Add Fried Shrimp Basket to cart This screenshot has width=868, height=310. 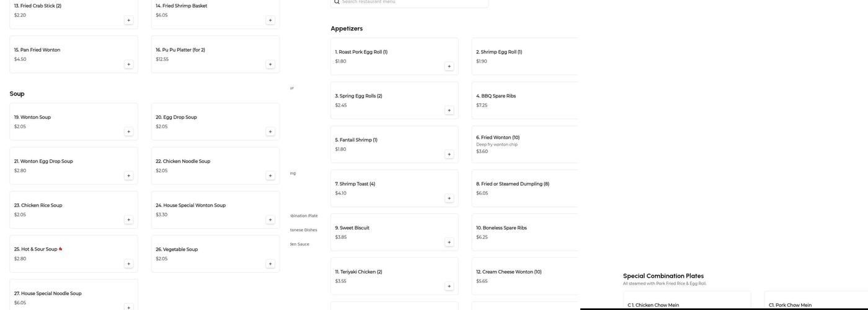point(270,20)
